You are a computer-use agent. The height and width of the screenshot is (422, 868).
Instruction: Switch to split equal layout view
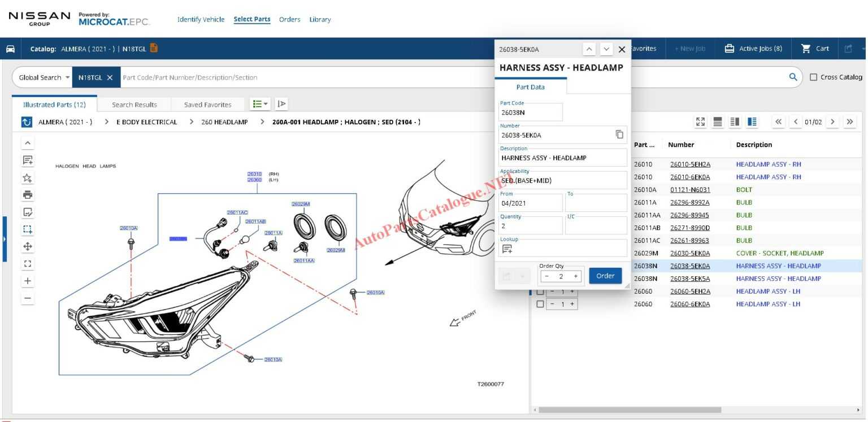[x=735, y=122]
